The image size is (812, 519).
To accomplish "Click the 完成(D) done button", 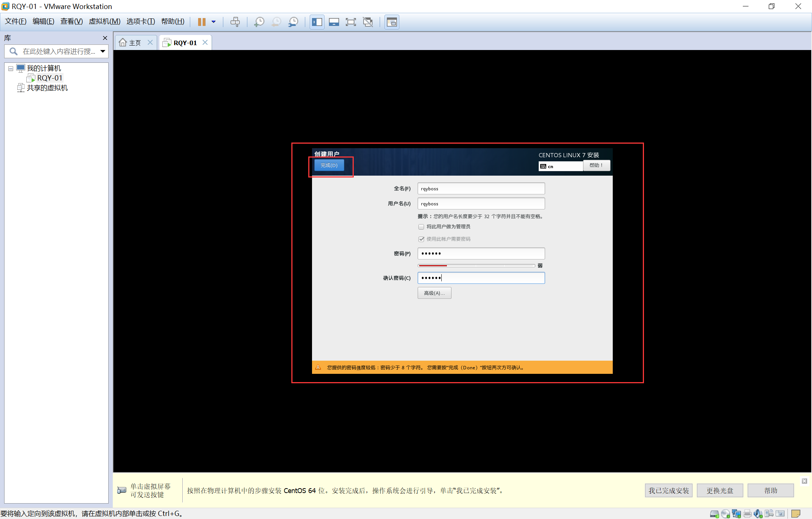I will click(329, 165).
